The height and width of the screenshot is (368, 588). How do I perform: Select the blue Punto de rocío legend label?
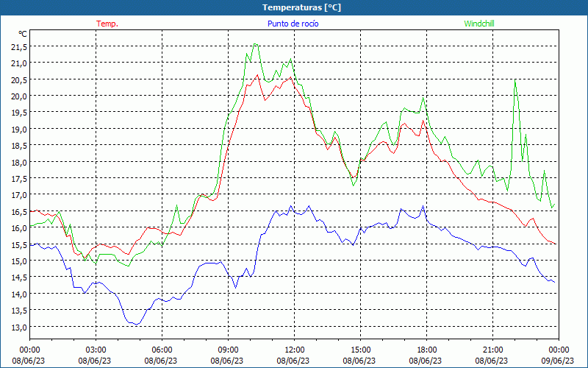[293, 24]
